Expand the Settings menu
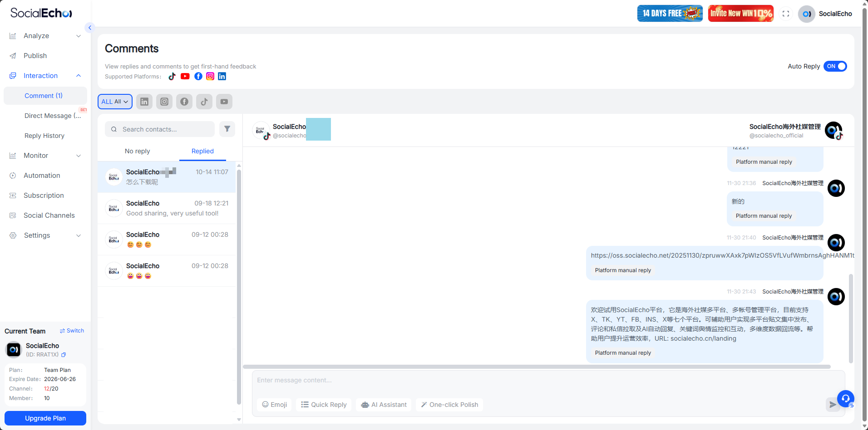 tap(45, 235)
